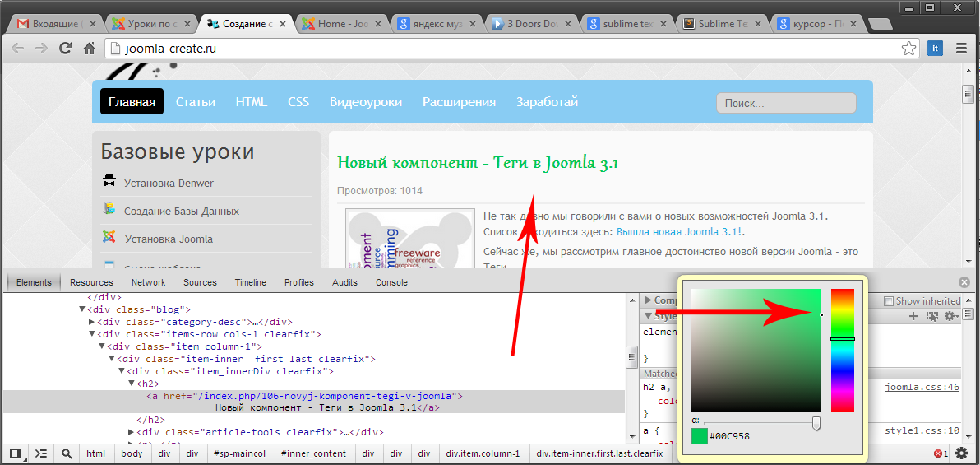Enable the Show inherited checkbox

[x=889, y=301]
